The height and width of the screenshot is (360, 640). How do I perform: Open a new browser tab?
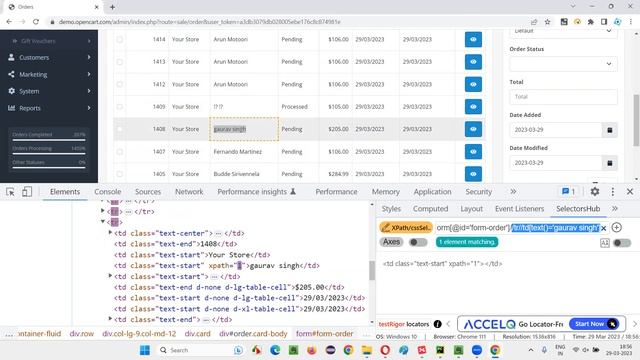[112, 7]
